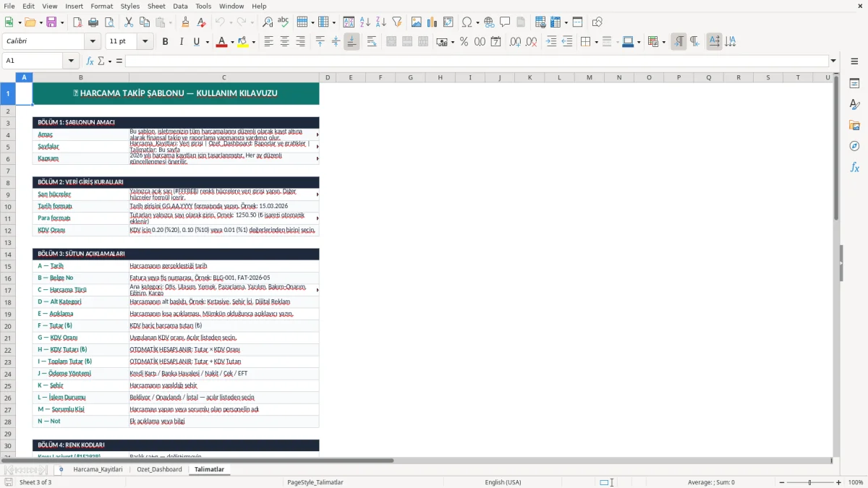Toggle Italic formatting
868x488 pixels.
point(181,42)
